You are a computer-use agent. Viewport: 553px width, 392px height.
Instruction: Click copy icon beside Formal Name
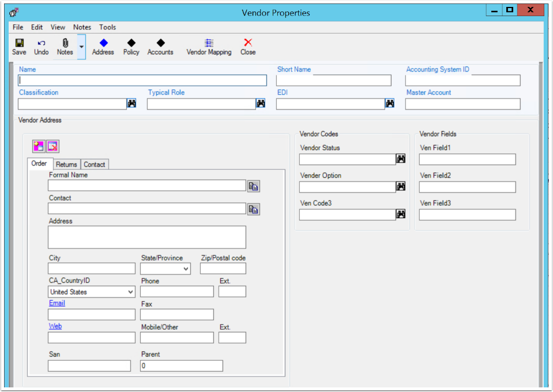click(x=254, y=186)
